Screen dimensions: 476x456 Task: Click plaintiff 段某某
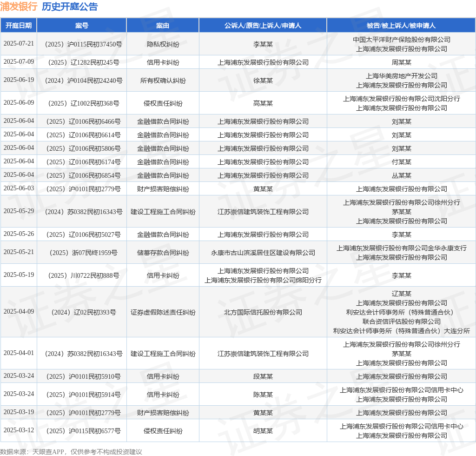(x=263, y=377)
